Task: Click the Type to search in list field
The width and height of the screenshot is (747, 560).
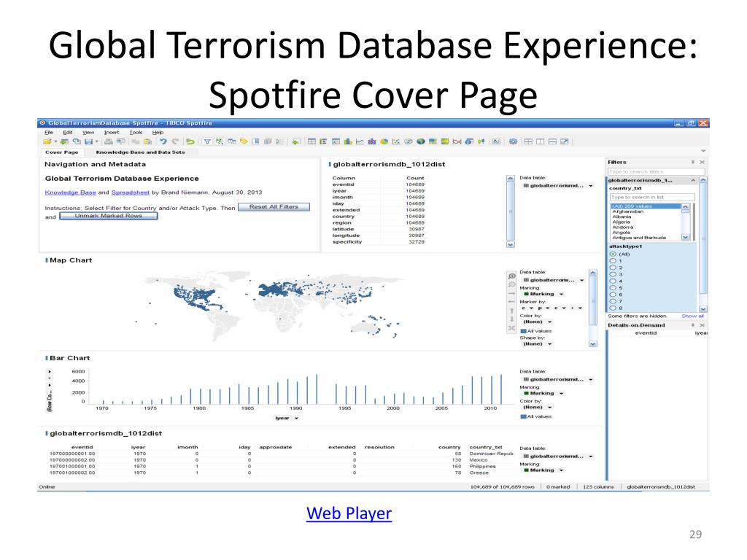Action: pyautogui.click(x=651, y=197)
